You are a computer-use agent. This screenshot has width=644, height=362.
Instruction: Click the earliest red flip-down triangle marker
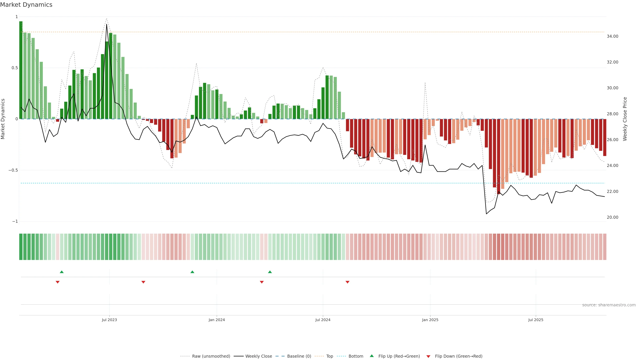58,282
